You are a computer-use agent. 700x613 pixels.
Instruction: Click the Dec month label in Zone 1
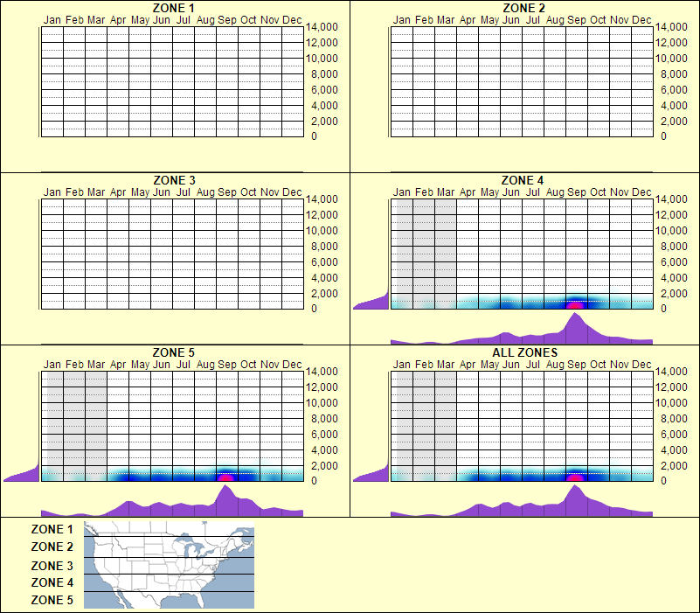tap(292, 20)
